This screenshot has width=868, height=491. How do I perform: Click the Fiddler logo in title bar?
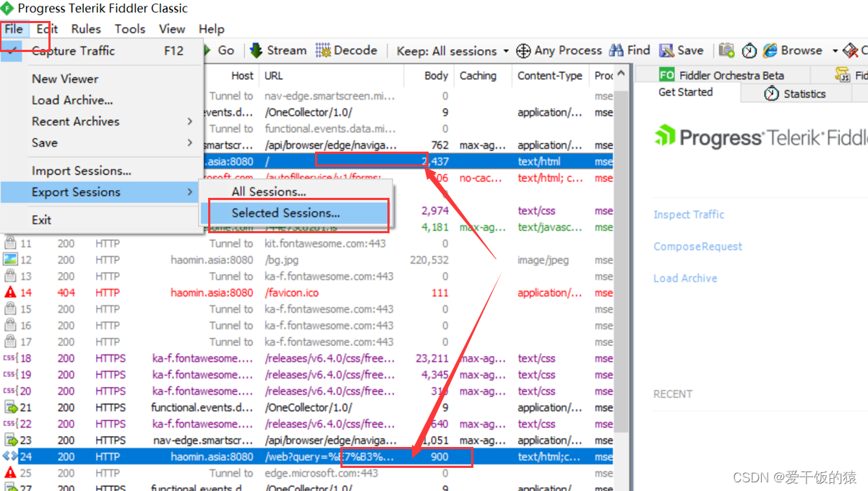point(7,9)
